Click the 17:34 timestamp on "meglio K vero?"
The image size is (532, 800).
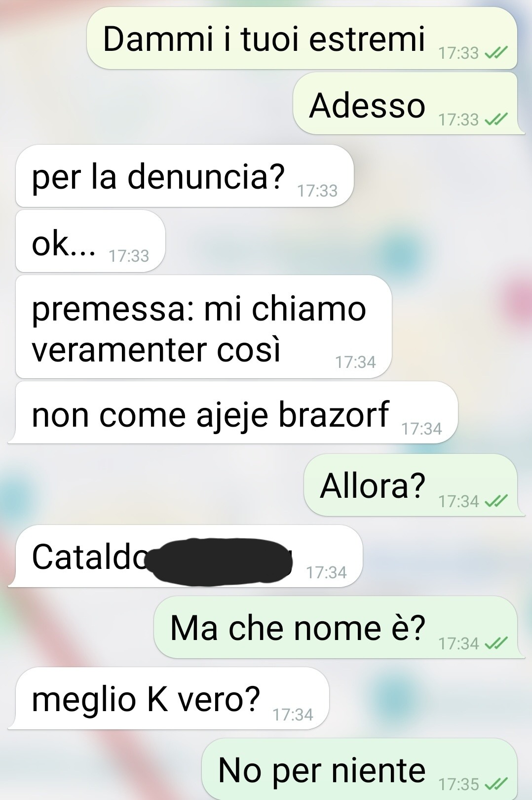tap(293, 715)
